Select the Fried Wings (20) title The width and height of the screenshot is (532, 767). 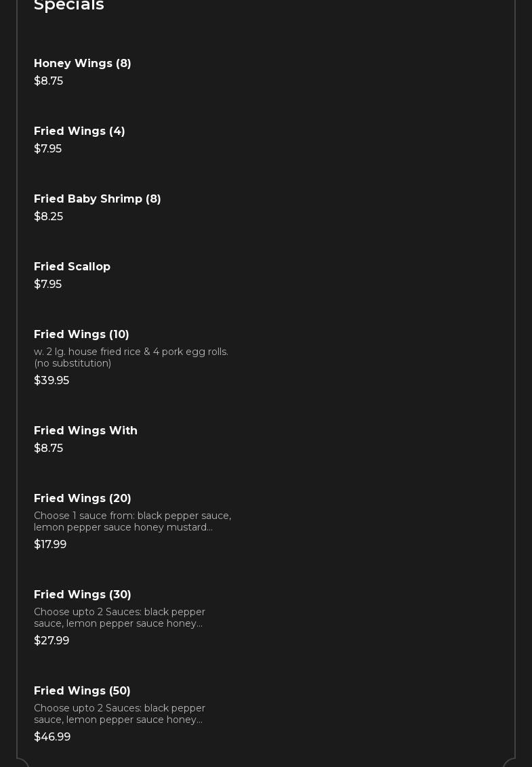(x=83, y=499)
